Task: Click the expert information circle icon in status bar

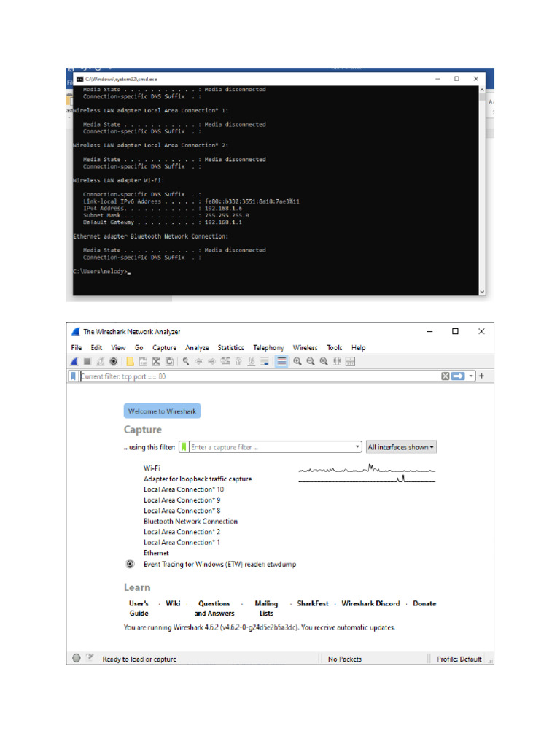Action: tap(76, 659)
